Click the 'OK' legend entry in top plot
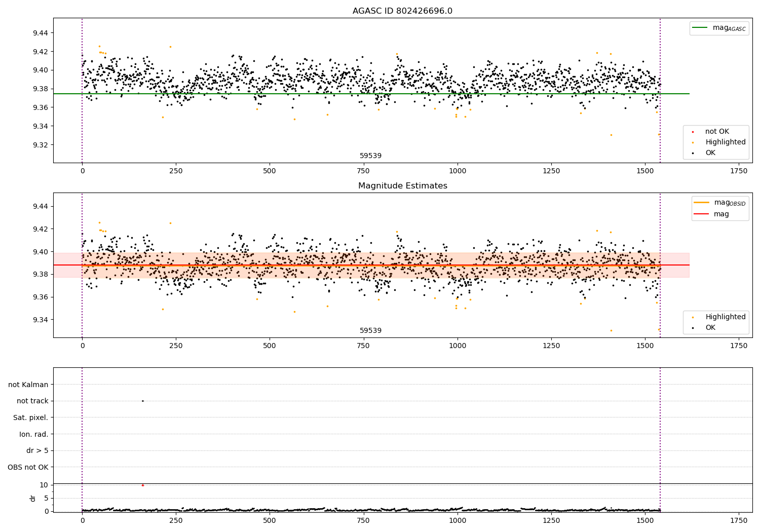Screen dimensions: 760x532 click(x=710, y=153)
